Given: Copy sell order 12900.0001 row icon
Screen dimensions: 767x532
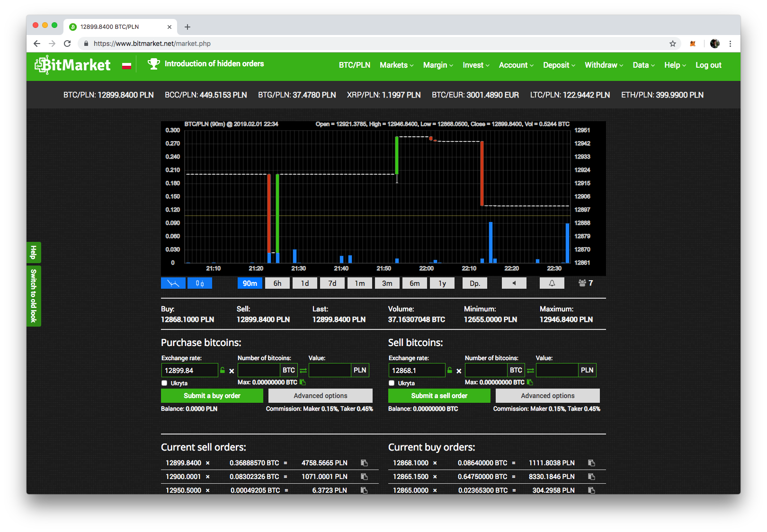Looking at the screenshot, I should pos(364,477).
